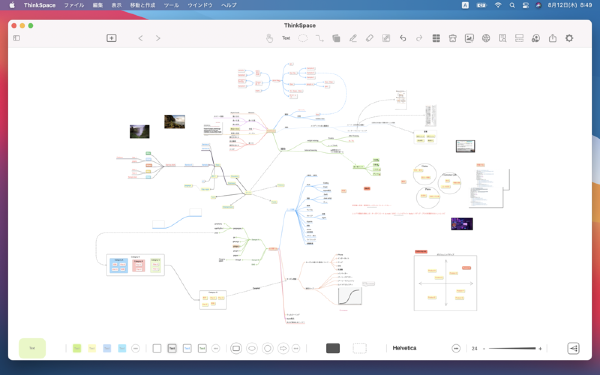The image size is (600, 375).
Task: Open settings with the gear icon
Action: click(x=569, y=38)
